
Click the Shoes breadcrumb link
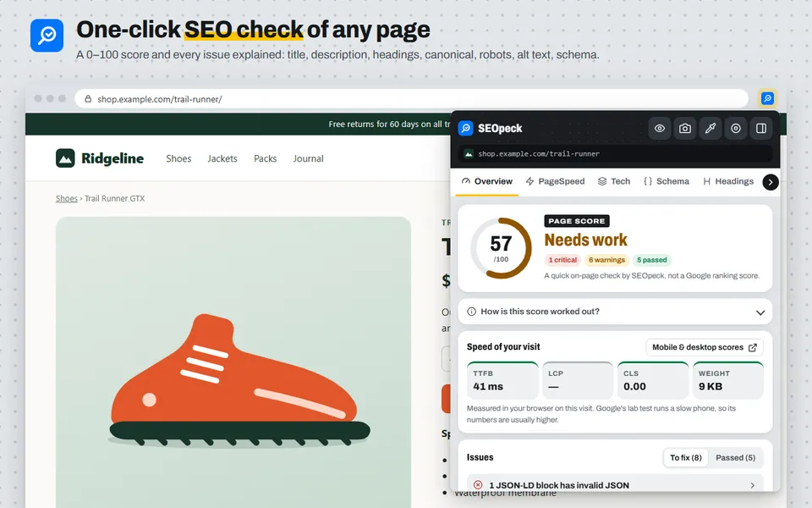(66, 198)
